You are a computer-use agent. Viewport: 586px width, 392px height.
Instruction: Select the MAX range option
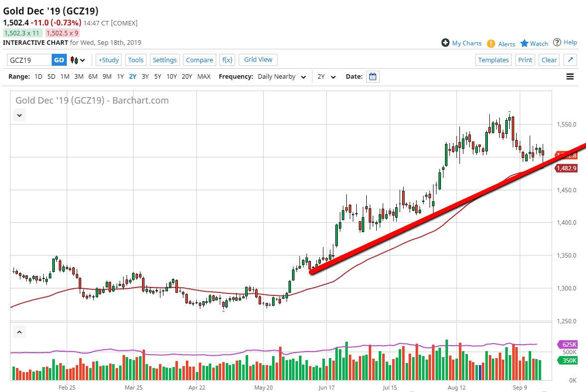204,77
